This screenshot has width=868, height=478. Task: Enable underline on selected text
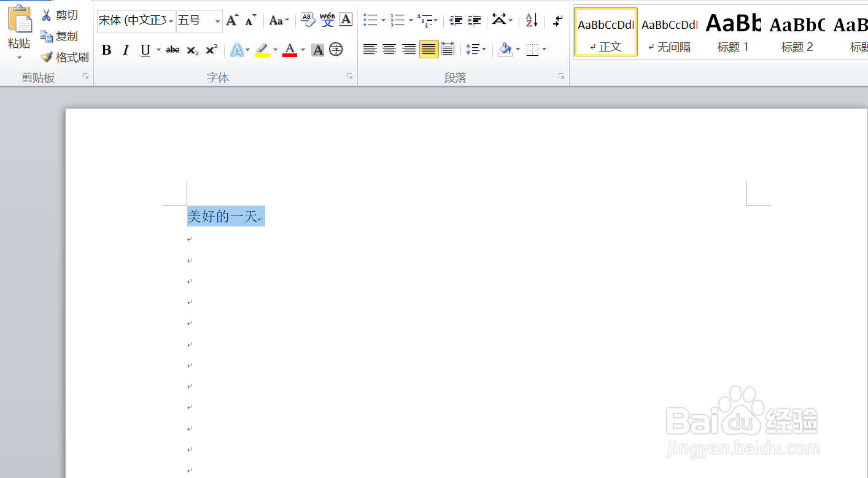tap(145, 50)
